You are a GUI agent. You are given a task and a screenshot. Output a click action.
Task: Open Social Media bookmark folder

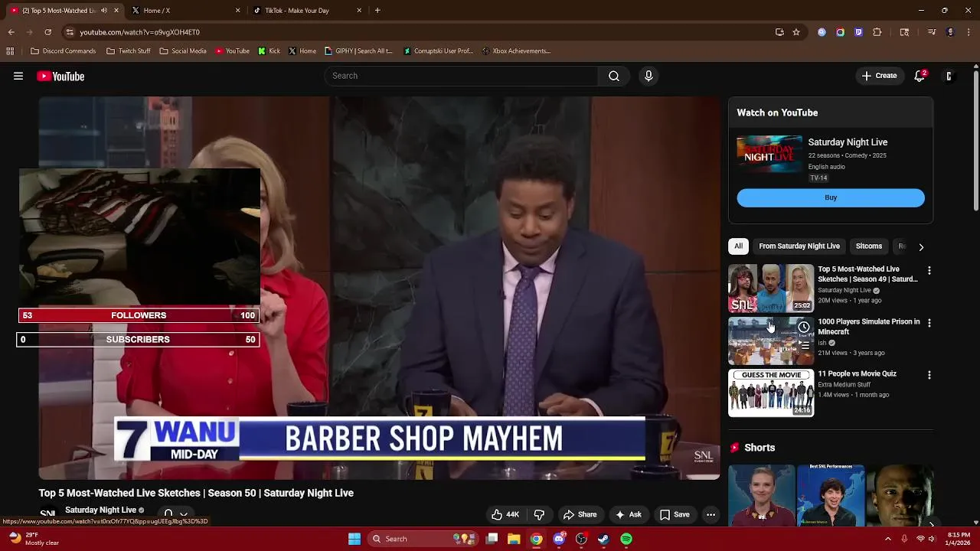pyautogui.click(x=183, y=51)
